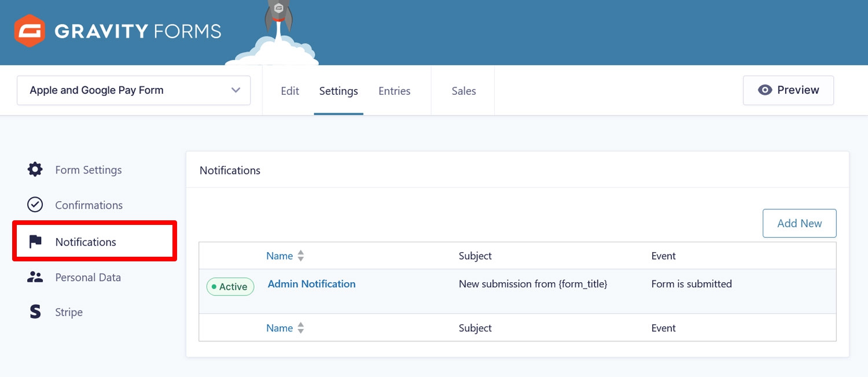Open the Admin Notification link
Viewport: 868px width, 377px height.
tap(312, 284)
